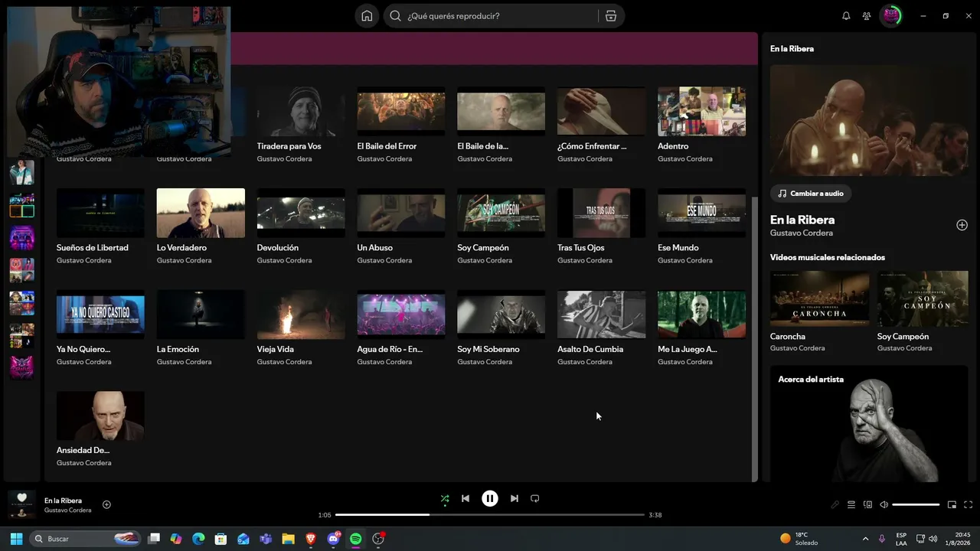Open related 'Soy Campeón' in side panel
980x551 pixels.
[923, 311]
